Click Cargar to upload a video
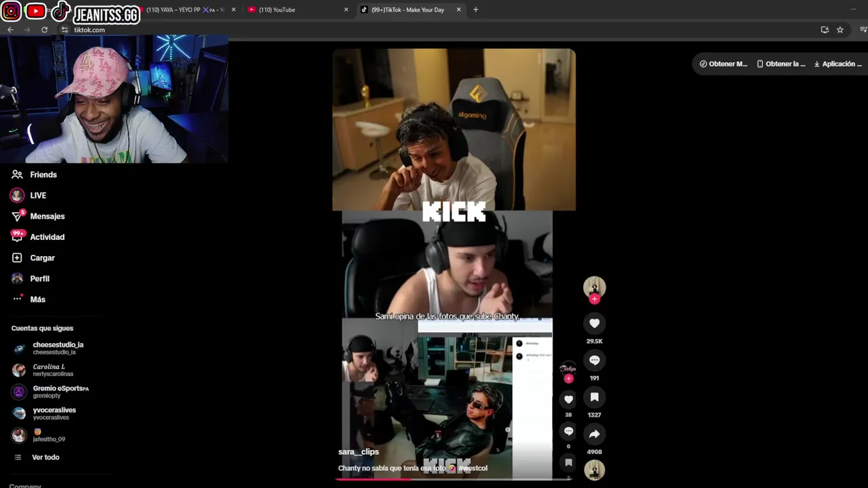Viewport: 868px width, 488px height. click(33, 258)
